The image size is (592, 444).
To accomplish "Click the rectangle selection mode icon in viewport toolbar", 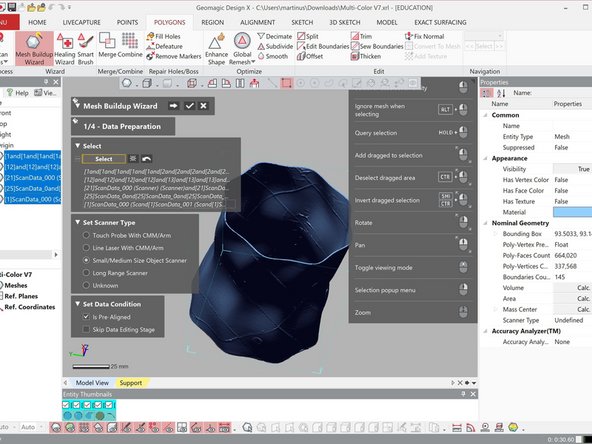I will [x=287, y=83].
